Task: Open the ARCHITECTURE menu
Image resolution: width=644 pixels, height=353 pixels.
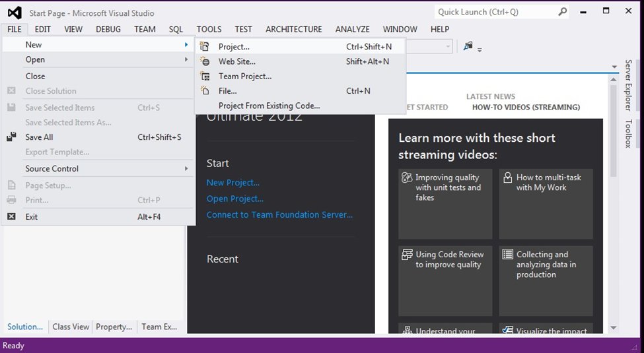Action: [x=294, y=29]
